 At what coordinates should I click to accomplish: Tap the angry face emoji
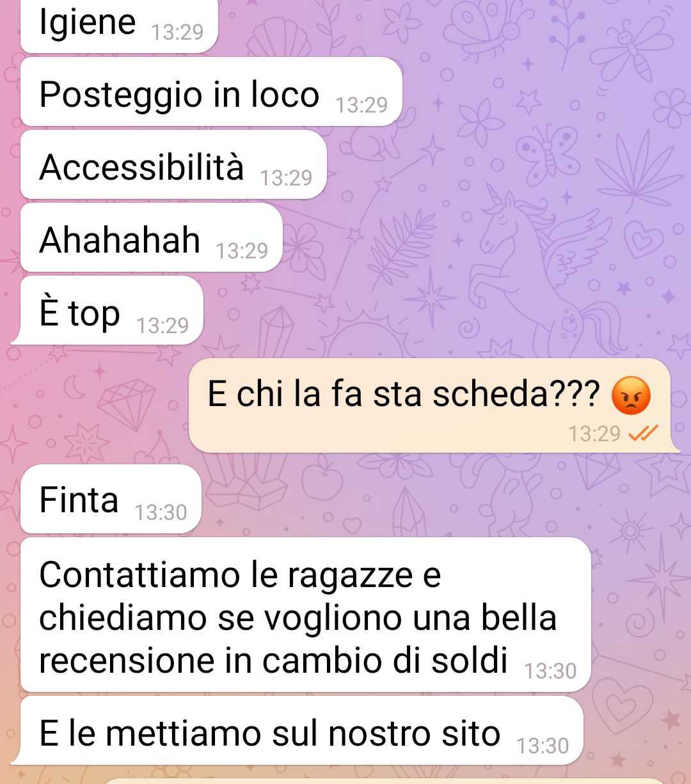click(631, 395)
